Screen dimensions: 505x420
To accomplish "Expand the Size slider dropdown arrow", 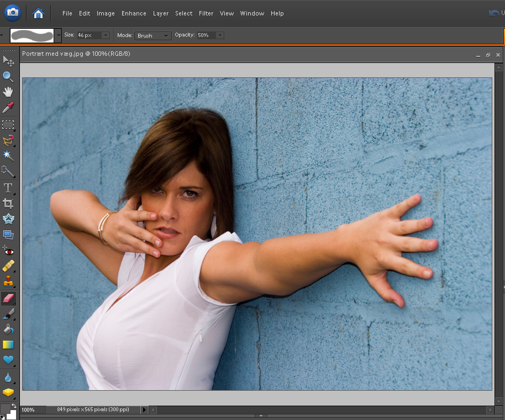I will coord(105,35).
